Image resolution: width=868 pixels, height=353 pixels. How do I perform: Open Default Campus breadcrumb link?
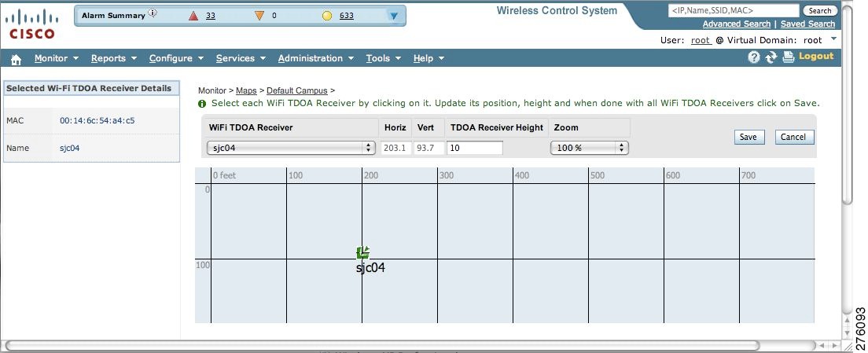[x=296, y=90]
